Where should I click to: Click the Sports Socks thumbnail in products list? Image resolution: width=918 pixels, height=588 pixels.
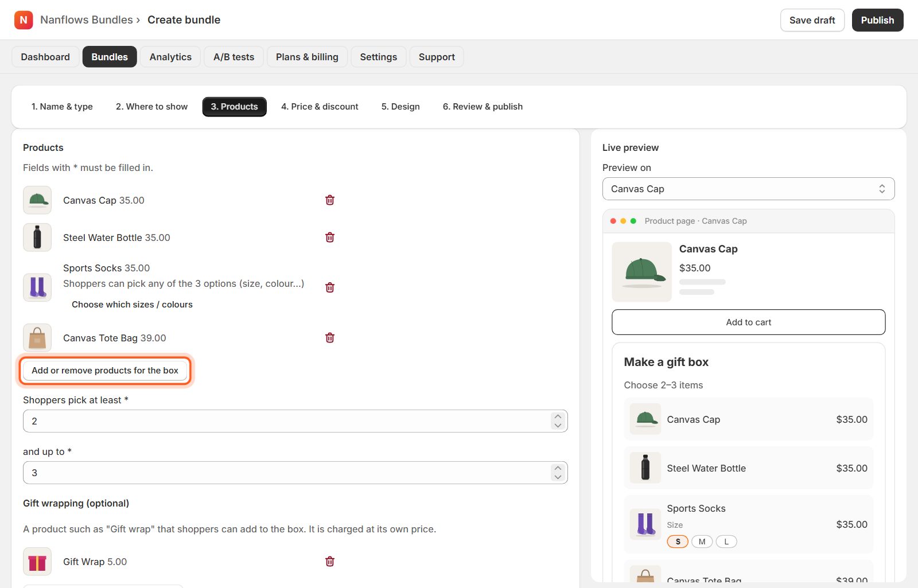coord(37,287)
